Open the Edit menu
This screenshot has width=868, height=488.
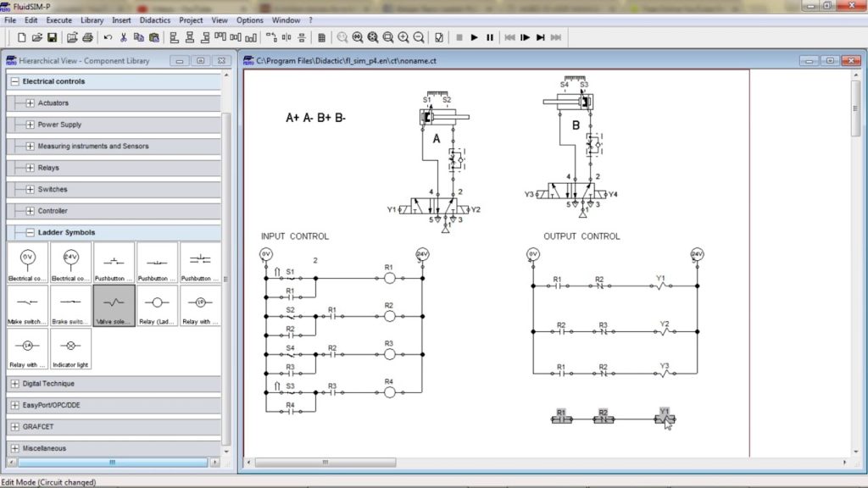(x=31, y=20)
